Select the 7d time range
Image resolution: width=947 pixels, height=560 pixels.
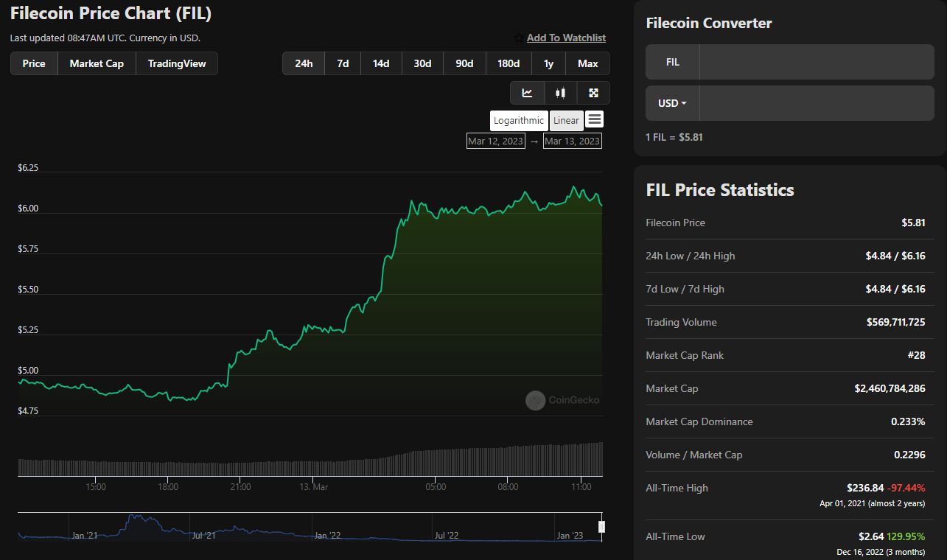[343, 63]
